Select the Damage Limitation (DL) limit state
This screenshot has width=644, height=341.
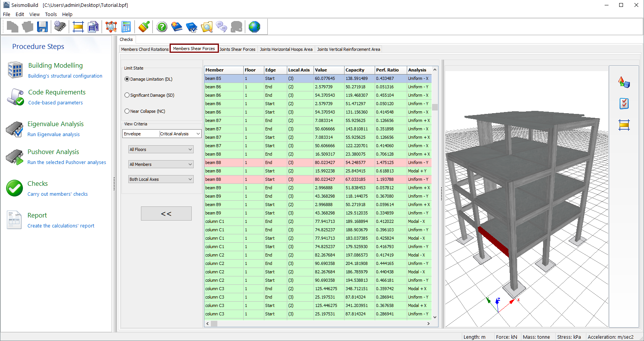click(127, 79)
